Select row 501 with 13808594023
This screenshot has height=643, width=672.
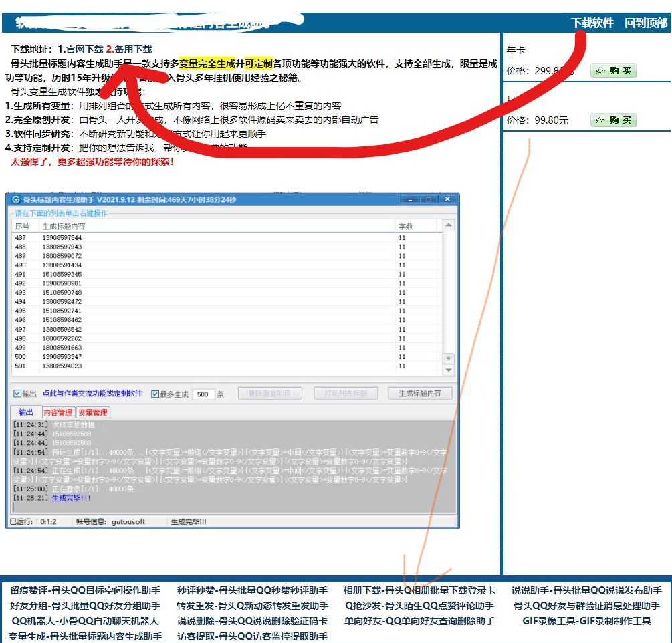coord(226,366)
